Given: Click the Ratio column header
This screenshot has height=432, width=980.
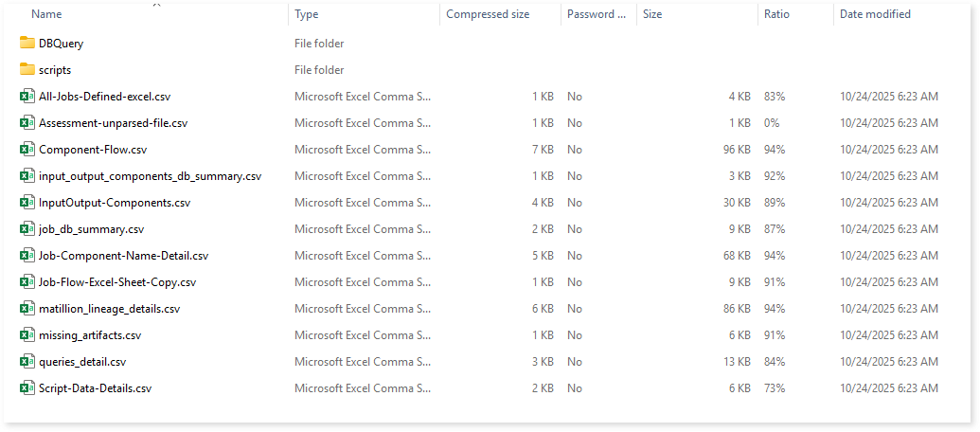Looking at the screenshot, I should pos(776,14).
